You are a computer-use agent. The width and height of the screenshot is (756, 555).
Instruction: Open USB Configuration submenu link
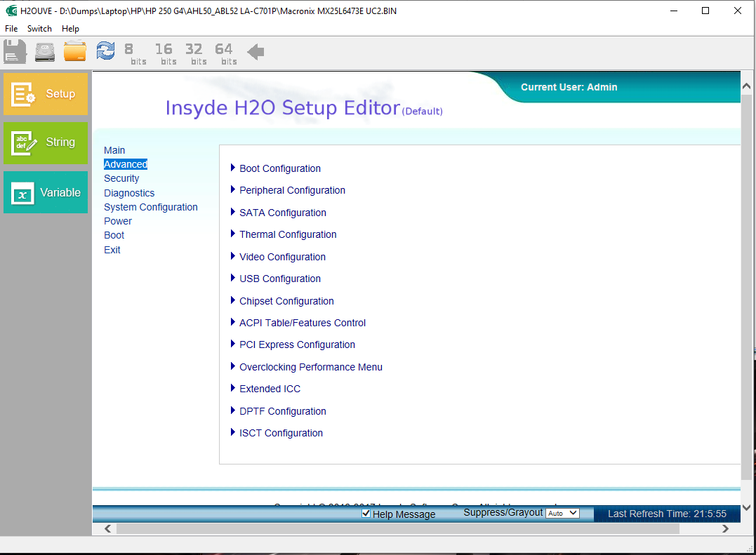point(280,279)
